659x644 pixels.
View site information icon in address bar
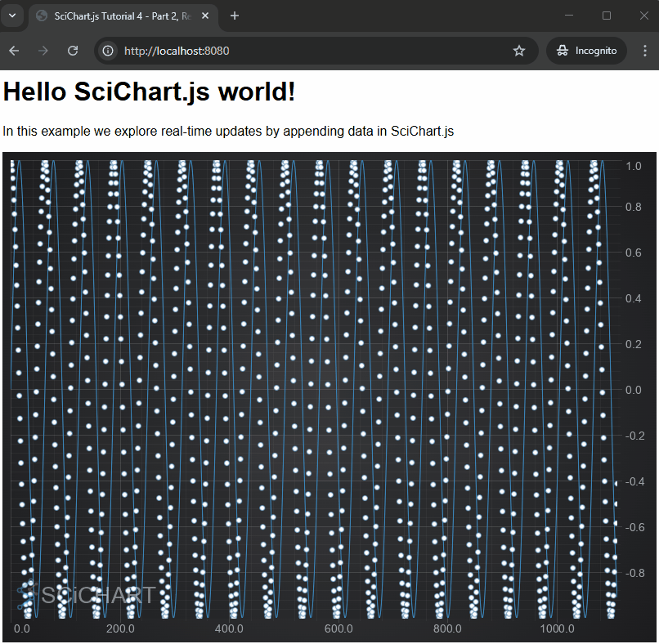(108, 51)
